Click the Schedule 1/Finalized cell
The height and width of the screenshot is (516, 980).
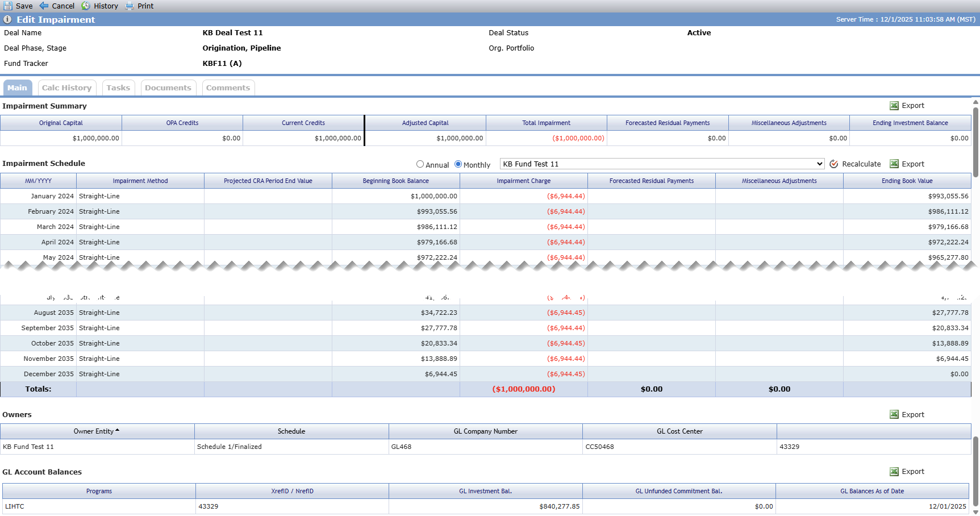tap(291, 447)
